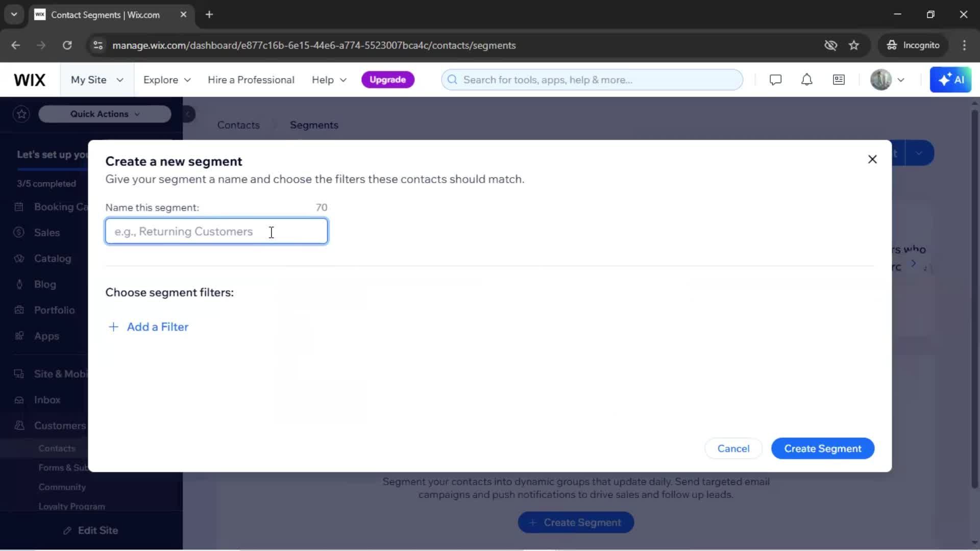Open the news feed icon in header
Image resolution: width=980 pixels, height=551 pixels.
coord(839,80)
